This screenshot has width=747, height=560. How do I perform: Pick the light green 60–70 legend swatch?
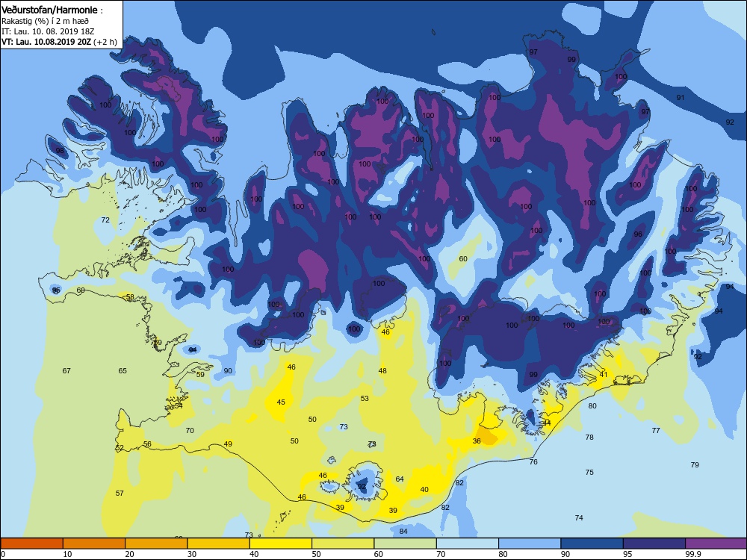point(406,544)
